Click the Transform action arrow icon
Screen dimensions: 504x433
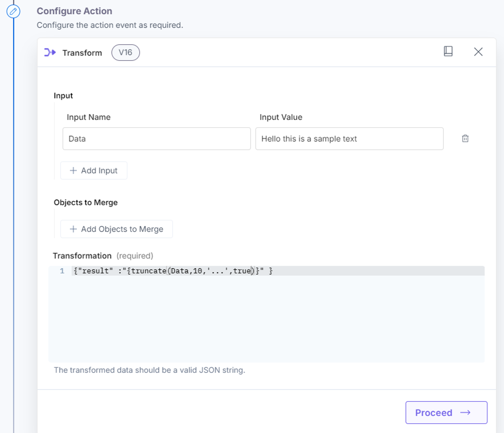point(50,52)
